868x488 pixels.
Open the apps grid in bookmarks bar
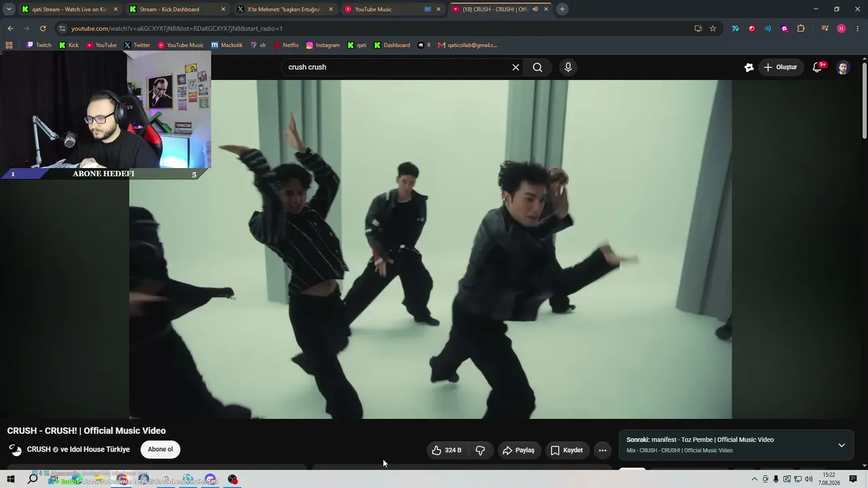[x=9, y=45]
